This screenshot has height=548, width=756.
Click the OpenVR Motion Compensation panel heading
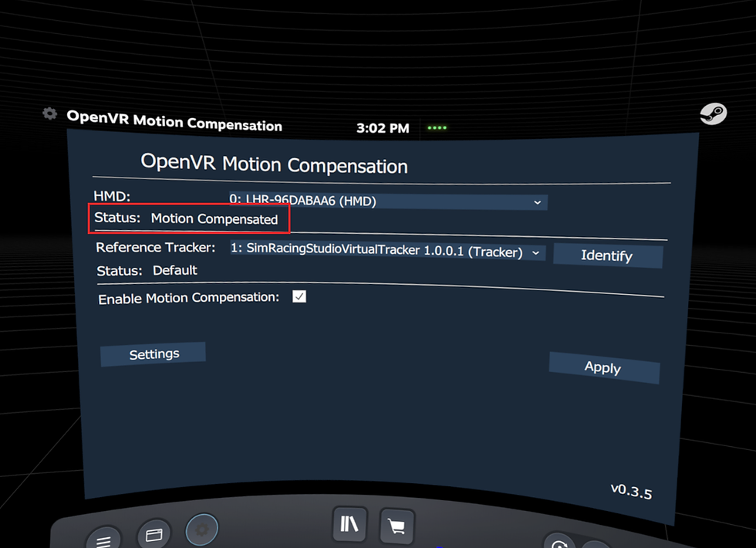tap(274, 164)
